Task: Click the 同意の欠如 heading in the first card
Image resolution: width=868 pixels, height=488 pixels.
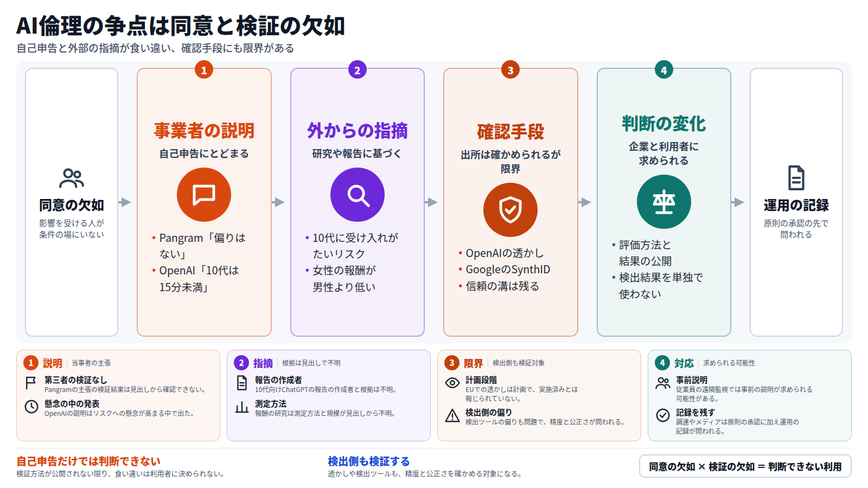Action: click(72, 205)
